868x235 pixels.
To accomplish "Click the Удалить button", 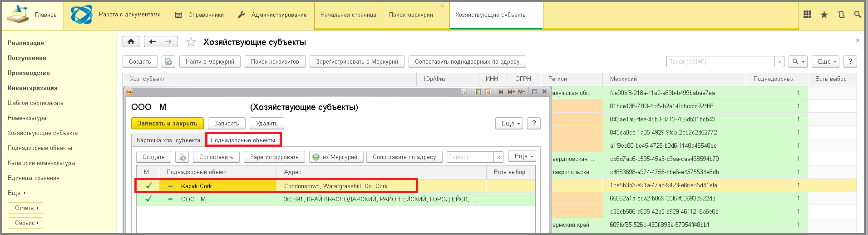I will (267, 123).
